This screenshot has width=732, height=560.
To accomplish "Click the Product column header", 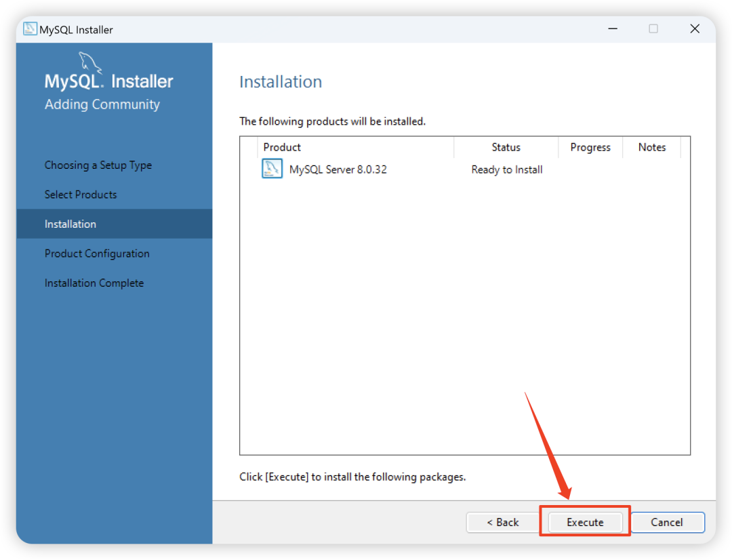I will tap(355, 147).
